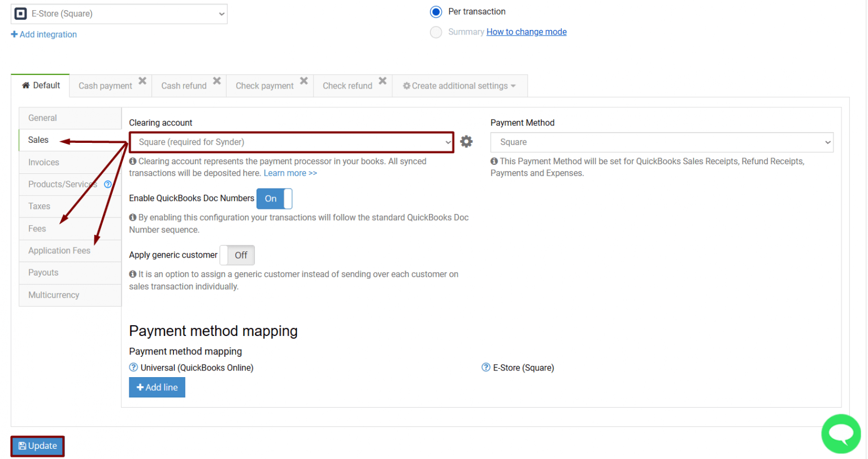This screenshot has width=868, height=459.
Task: Close the Check refund tab
Action: pos(382,80)
